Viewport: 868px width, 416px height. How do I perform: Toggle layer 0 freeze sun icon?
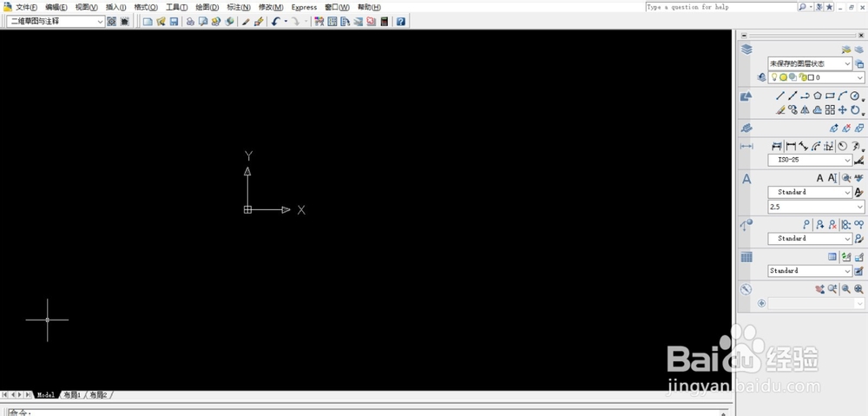coord(783,77)
